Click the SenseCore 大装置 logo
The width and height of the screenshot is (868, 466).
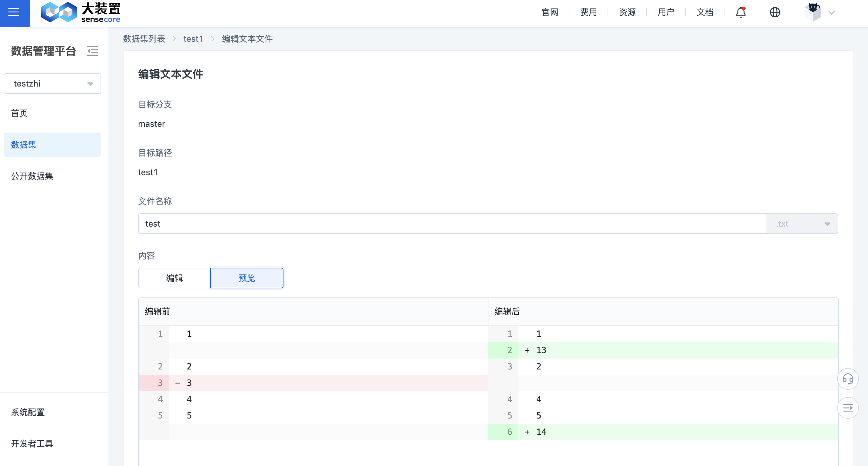81,12
